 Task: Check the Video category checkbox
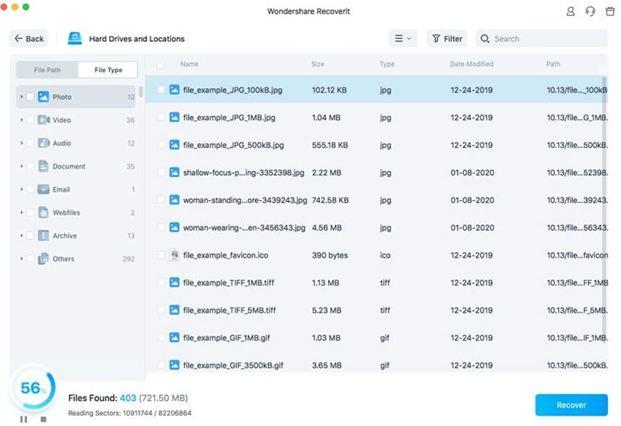pos(30,120)
